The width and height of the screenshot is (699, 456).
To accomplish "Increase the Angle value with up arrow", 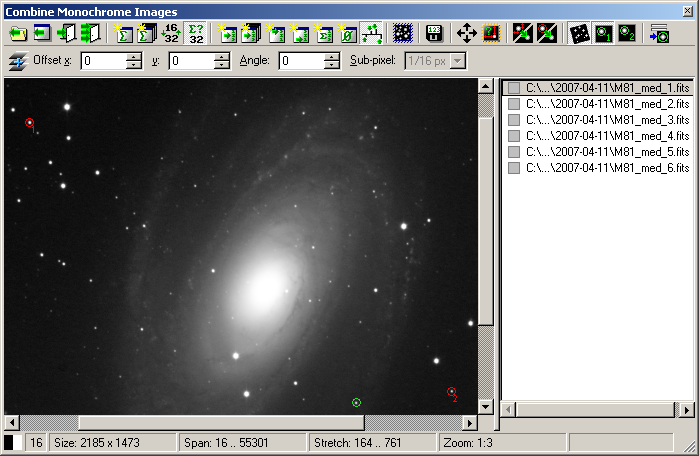I will pos(331,57).
